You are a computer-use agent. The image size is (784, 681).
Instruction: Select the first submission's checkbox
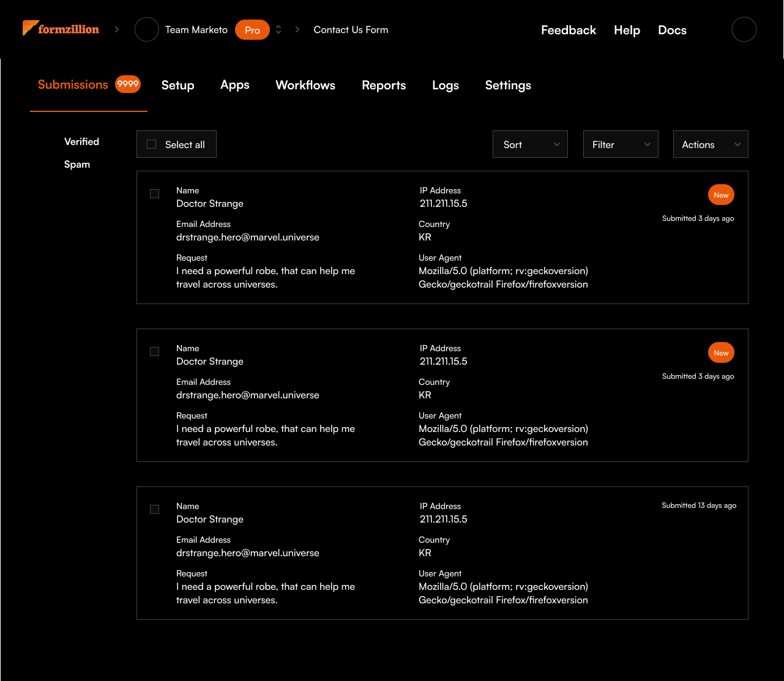(154, 193)
